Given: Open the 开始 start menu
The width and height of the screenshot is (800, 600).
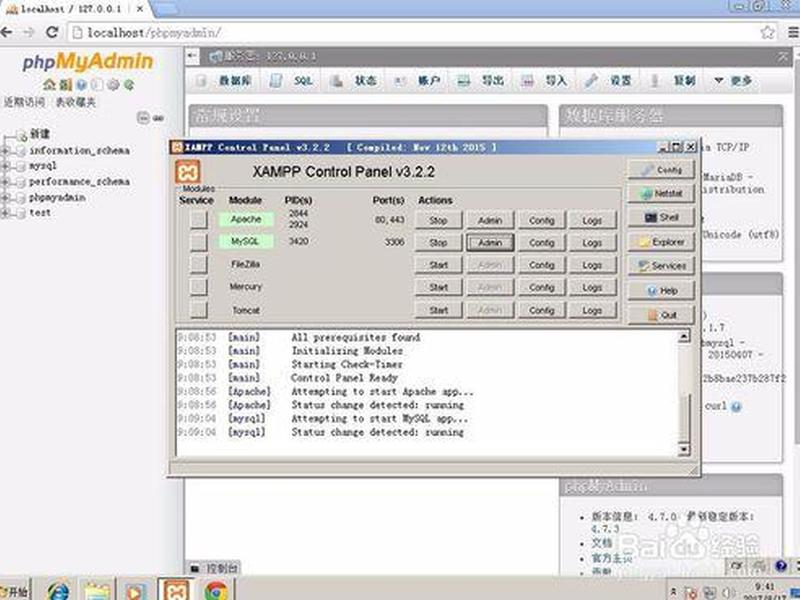Looking at the screenshot, I should (15, 591).
